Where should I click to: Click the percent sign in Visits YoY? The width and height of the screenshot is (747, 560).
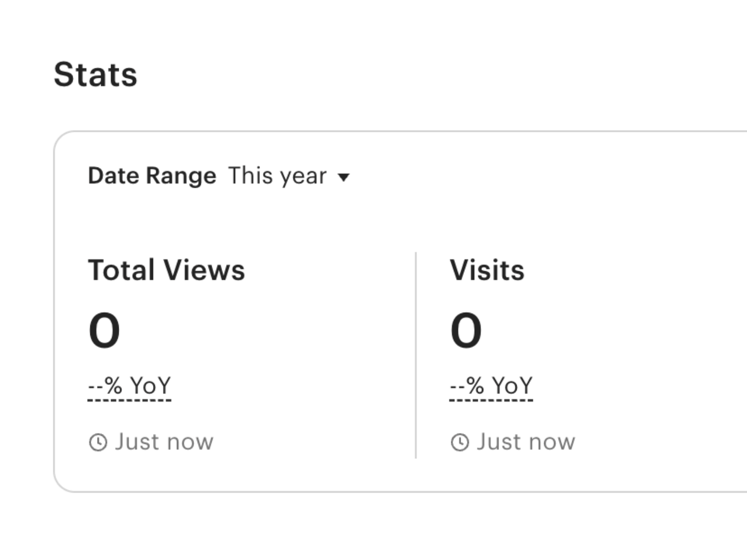click(475, 386)
